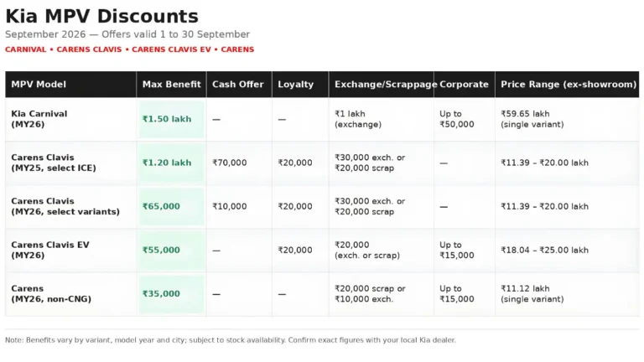Image resolution: width=644 pixels, height=362 pixels.
Task: Select the September 2026 offers validity subtitle
Action: 127,34
